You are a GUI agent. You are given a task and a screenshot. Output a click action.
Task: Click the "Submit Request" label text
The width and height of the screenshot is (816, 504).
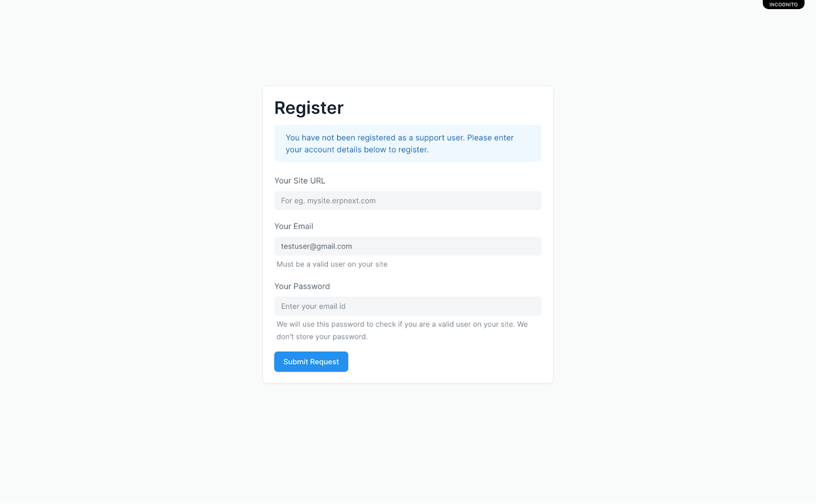[311, 362]
